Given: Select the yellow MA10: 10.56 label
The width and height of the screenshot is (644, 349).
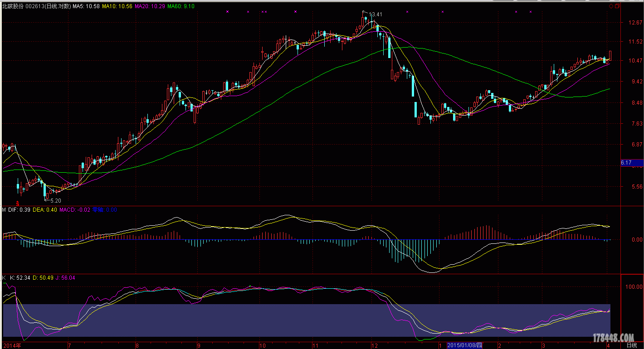Looking at the screenshot, I should click(117, 6).
